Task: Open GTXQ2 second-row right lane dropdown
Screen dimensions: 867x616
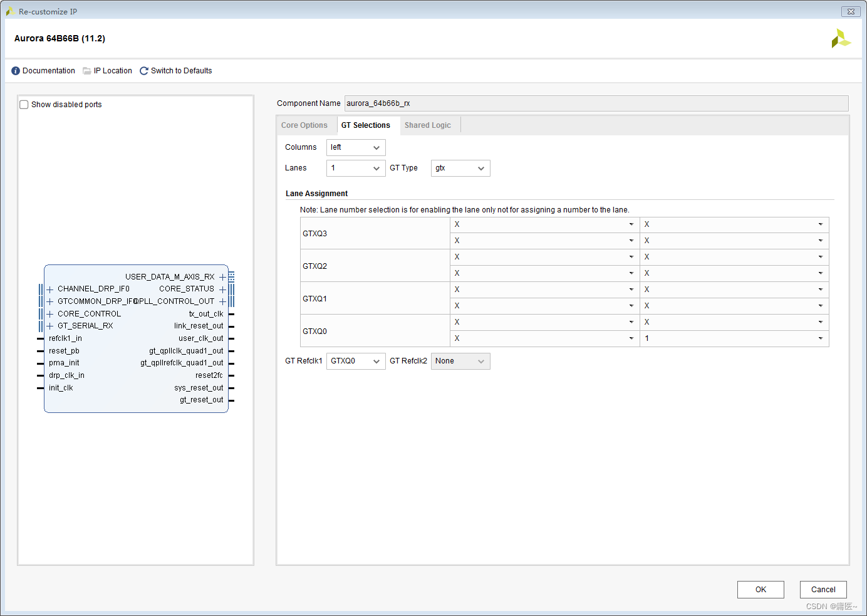Action: (734, 273)
